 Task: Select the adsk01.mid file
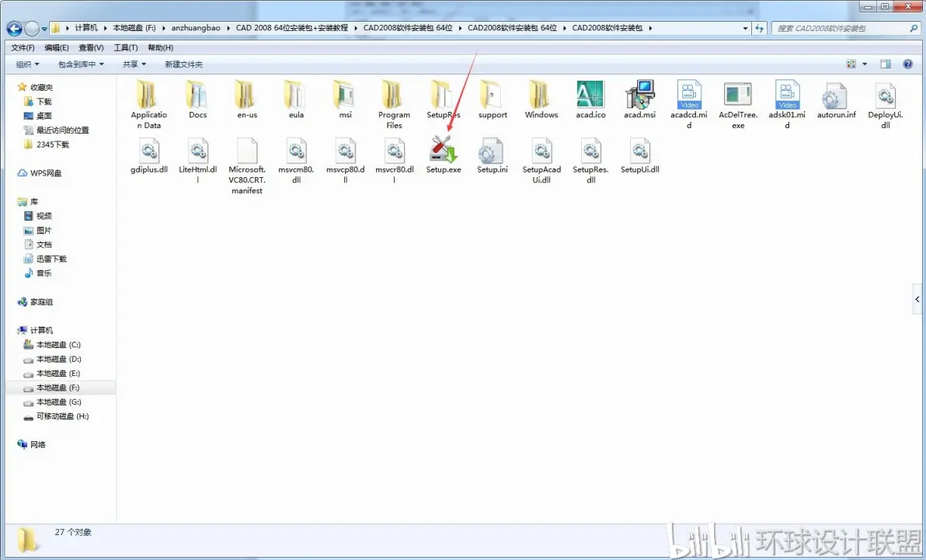(787, 95)
